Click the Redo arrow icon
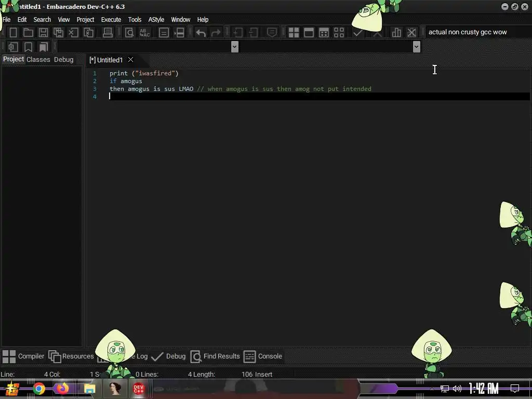532x399 pixels. pyautogui.click(x=216, y=33)
